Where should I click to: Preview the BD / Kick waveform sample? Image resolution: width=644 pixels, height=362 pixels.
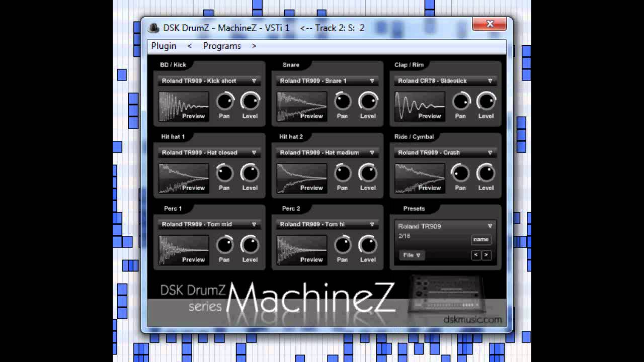[184, 107]
